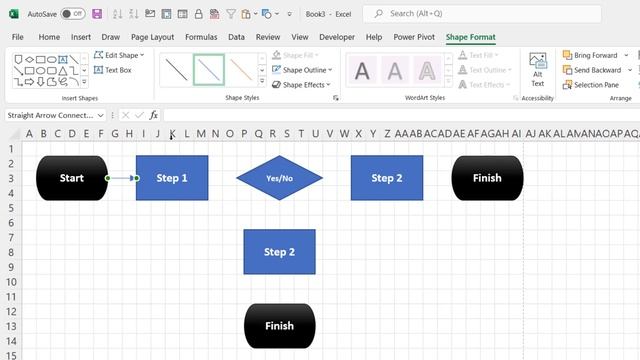
Task: Select the triangle shape in Insert Shapes gallery
Action: (x=62, y=71)
